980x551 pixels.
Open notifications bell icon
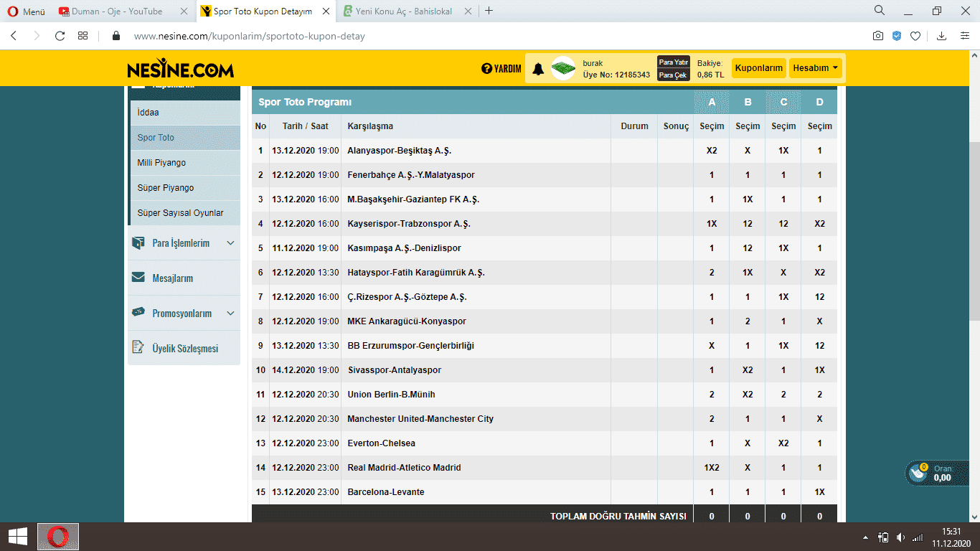tap(539, 69)
